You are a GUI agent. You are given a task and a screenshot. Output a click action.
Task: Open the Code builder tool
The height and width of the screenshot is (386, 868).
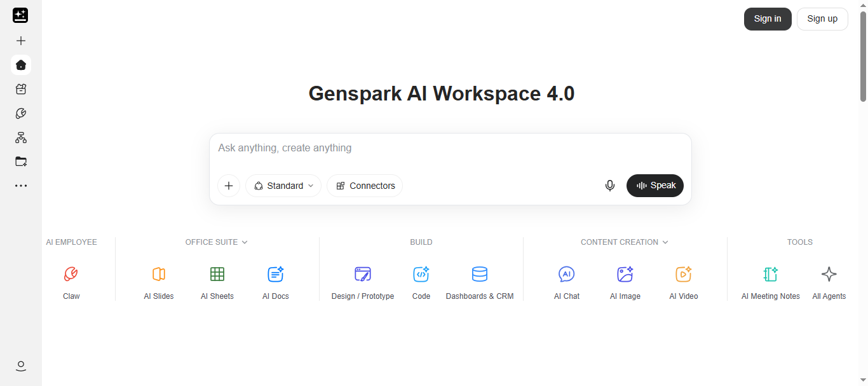pos(421,282)
